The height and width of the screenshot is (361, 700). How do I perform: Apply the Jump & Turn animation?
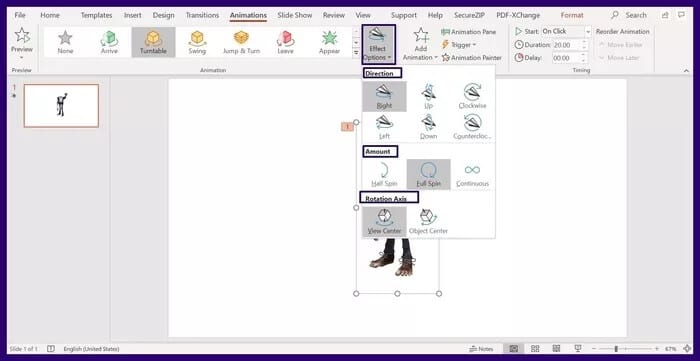coord(241,42)
